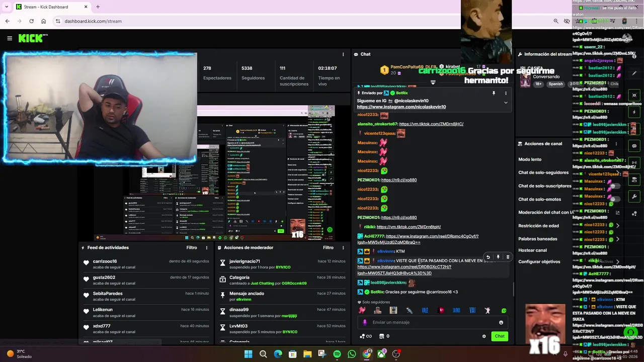The width and height of the screenshot is (644, 362).
Task: Open Spotify from the taskbar
Action: [337, 354]
